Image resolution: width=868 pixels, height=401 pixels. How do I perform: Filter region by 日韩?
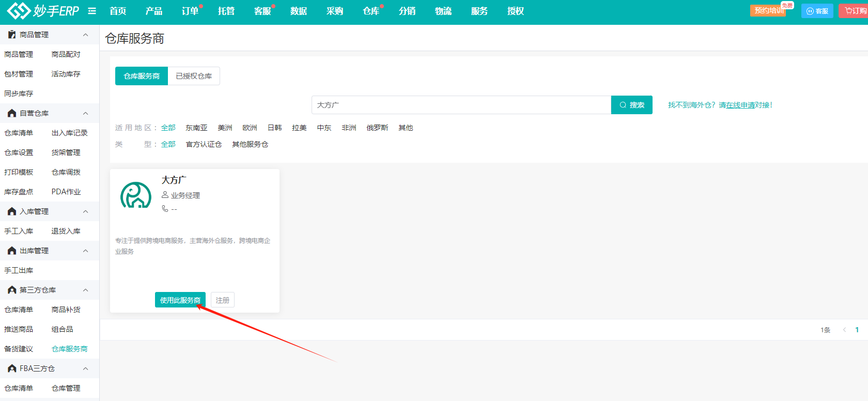(x=274, y=128)
